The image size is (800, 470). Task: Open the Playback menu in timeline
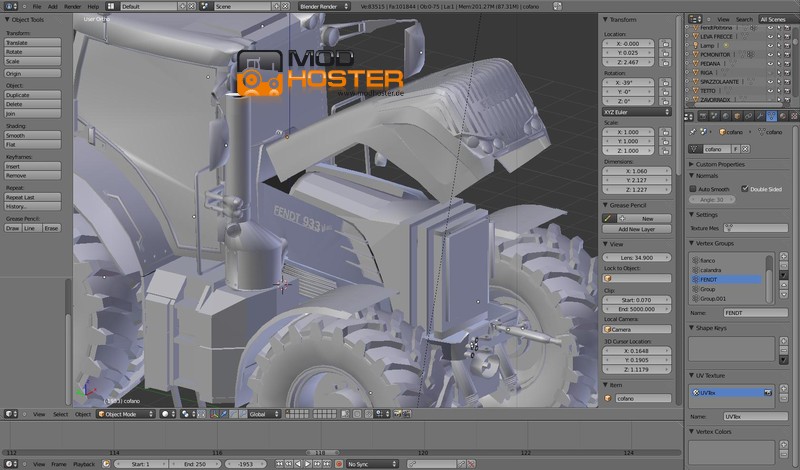pos(84,464)
